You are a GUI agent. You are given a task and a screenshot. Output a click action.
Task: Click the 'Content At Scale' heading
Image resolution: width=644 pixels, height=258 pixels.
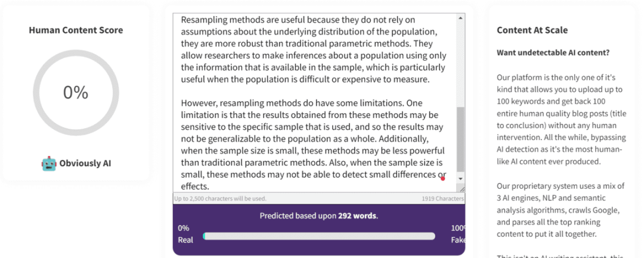532,30
